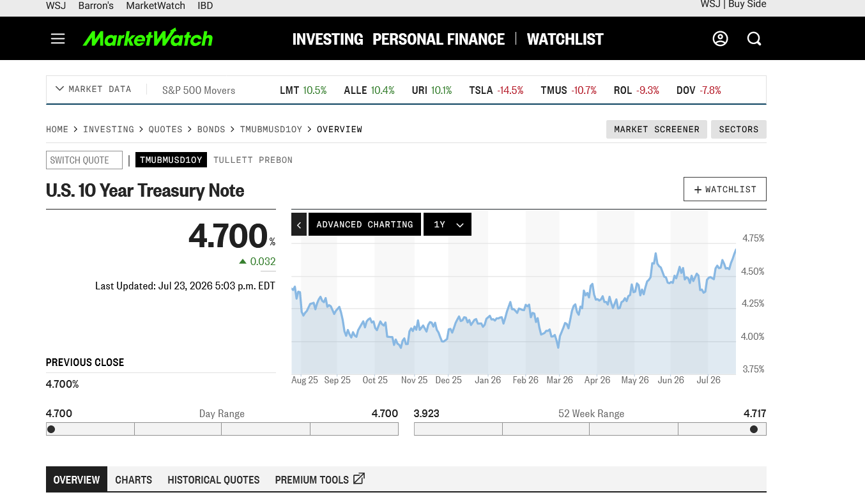Open the Sectors button
865x504 pixels.
[x=739, y=129]
